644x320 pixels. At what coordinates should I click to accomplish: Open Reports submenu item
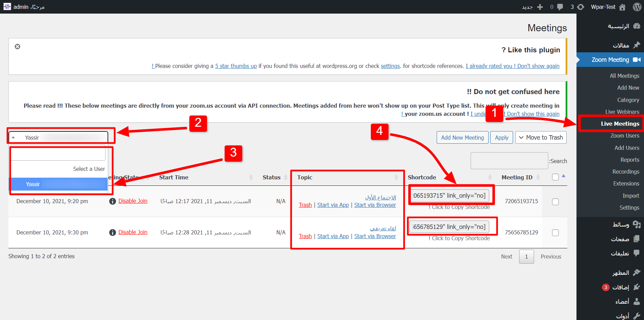point(630,160)
